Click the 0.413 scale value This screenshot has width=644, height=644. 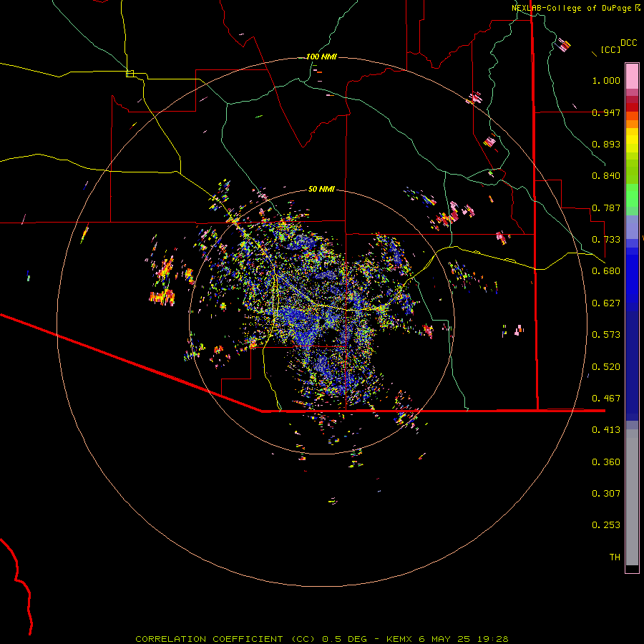(606, 430)
